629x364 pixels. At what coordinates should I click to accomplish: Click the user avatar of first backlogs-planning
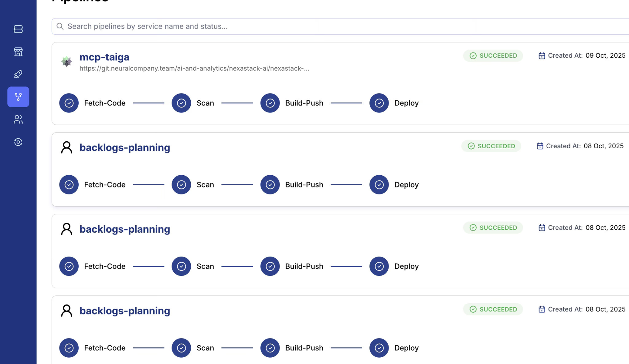[66, 148]
